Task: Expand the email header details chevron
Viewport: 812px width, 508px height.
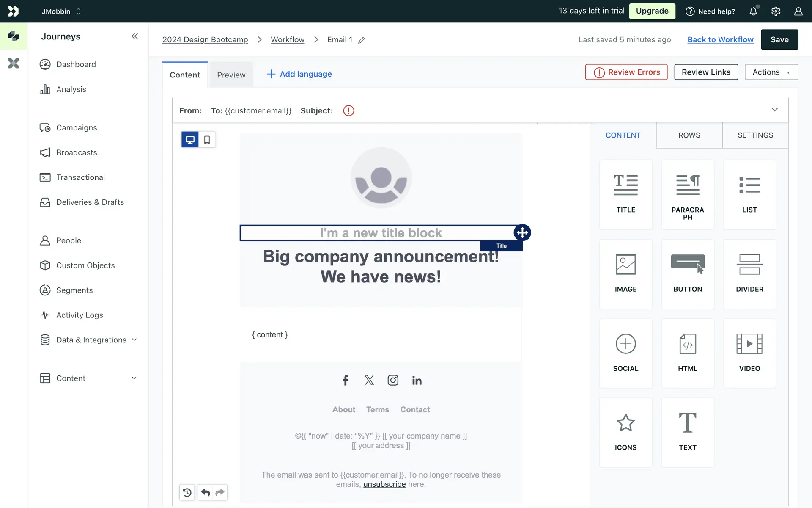Action: click(774, 110)
